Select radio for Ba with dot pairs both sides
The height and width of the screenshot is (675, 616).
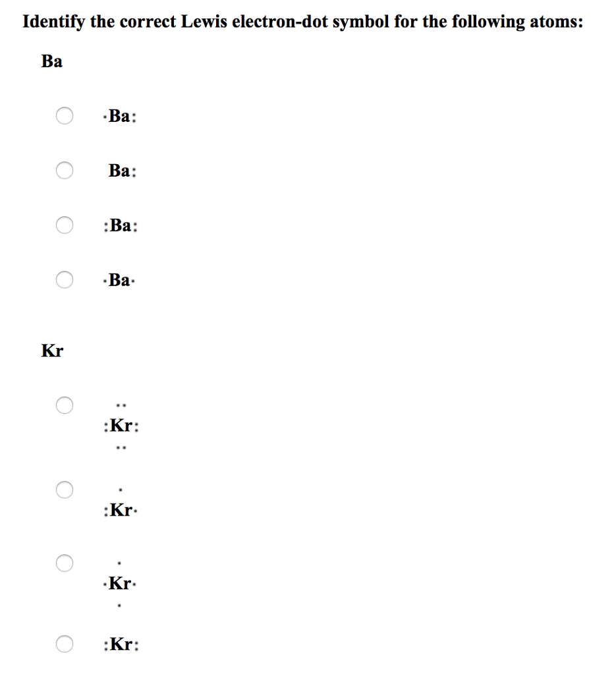65,225
